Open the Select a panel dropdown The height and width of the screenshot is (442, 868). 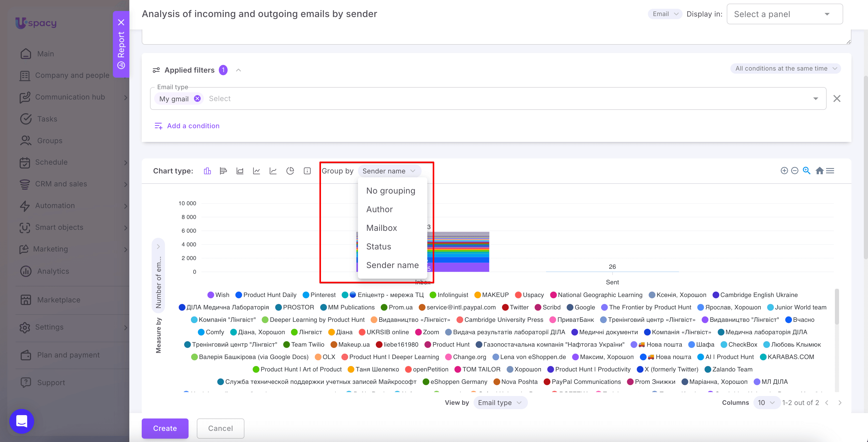click(x=785, y=14)
